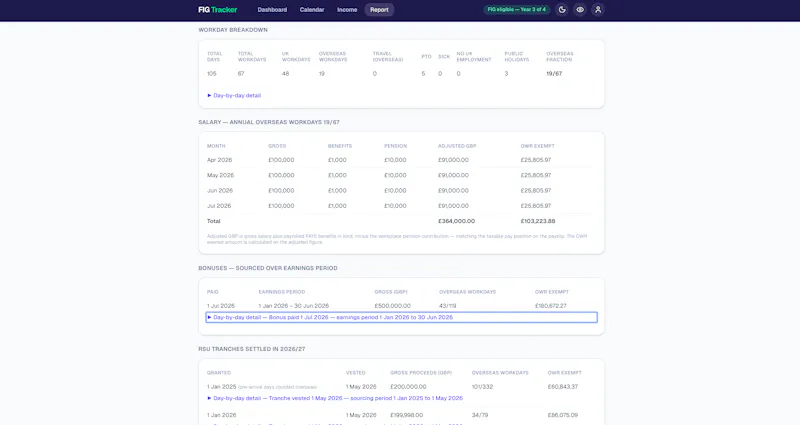
Task: Toggle dark mode moon icon
Action: pyautogui.click(x=562, y=10)
